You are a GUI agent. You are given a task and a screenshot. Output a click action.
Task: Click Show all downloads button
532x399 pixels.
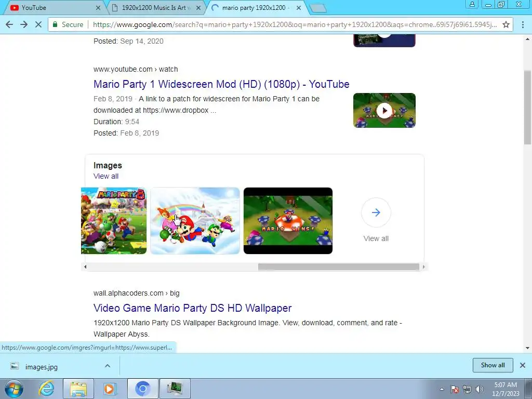493,365
